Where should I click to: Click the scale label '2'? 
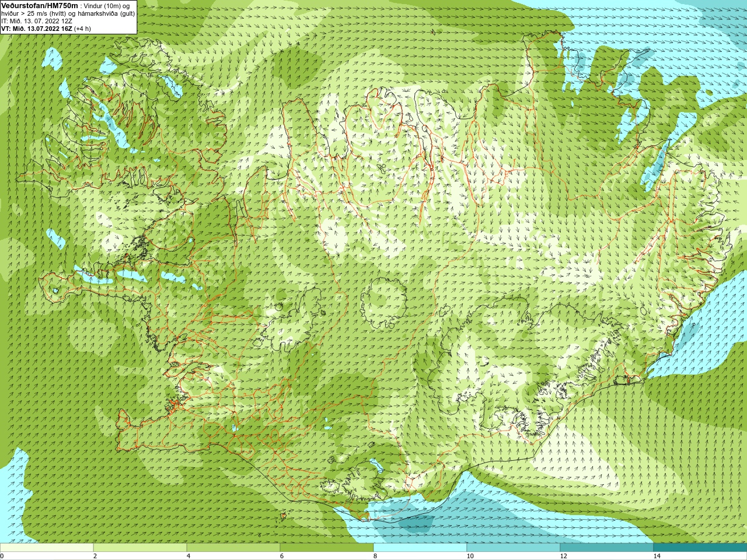click(x=95, y=556)
